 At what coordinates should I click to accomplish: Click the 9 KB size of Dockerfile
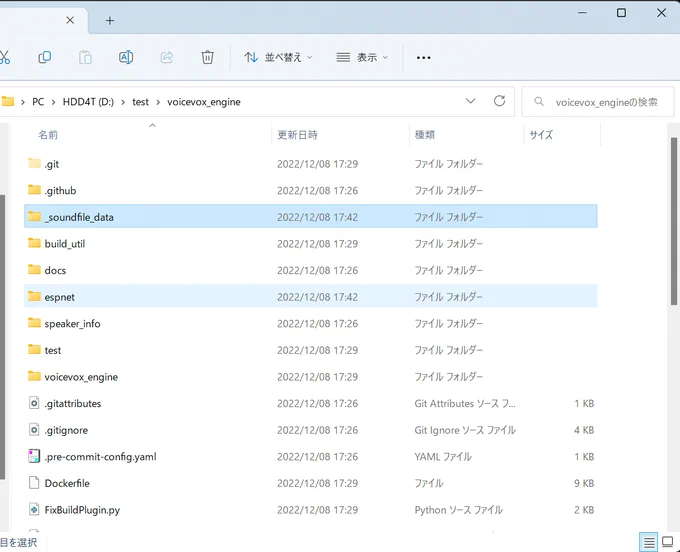click(x=584, y=483)
